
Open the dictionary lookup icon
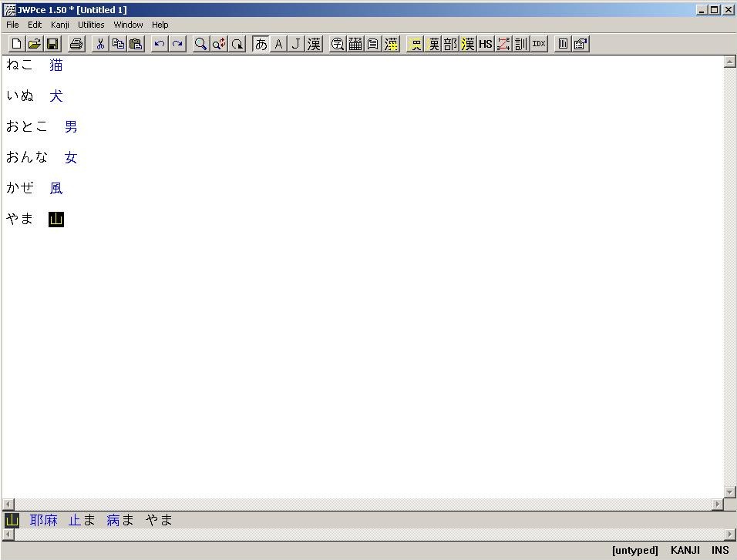[338, 44]
